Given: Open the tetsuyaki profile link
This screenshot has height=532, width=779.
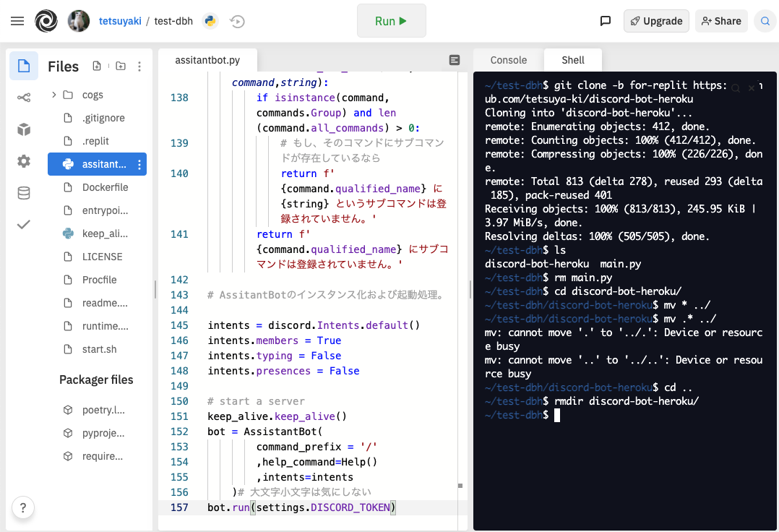Looking at the screenshot, I should (x=120, y=21).
